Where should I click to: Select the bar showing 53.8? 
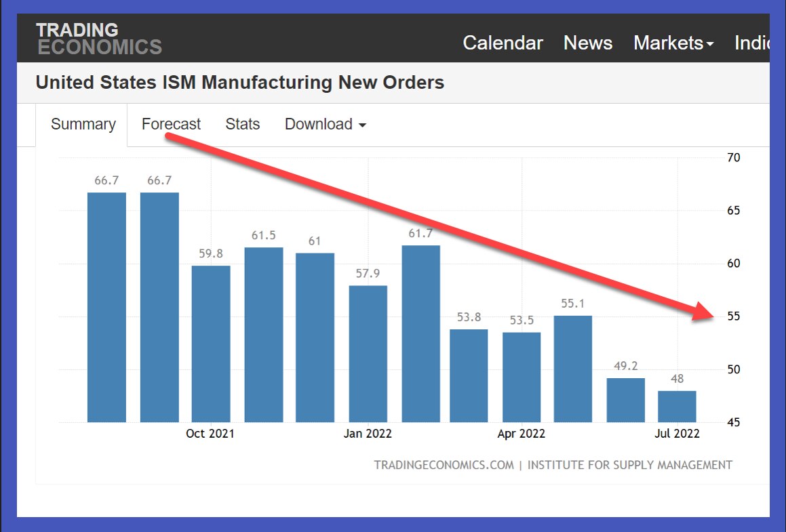click(x=469, y=375)
